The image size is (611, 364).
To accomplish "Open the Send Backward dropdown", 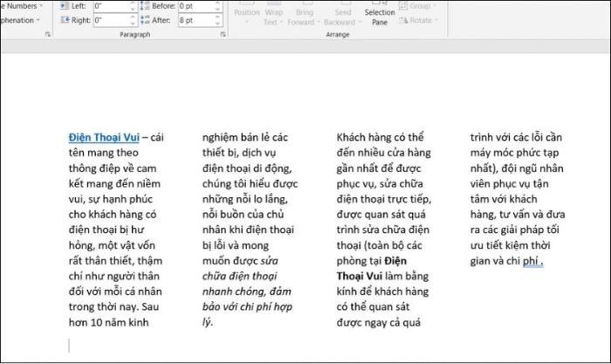I will pyautogui.click(x=342, y=14).
